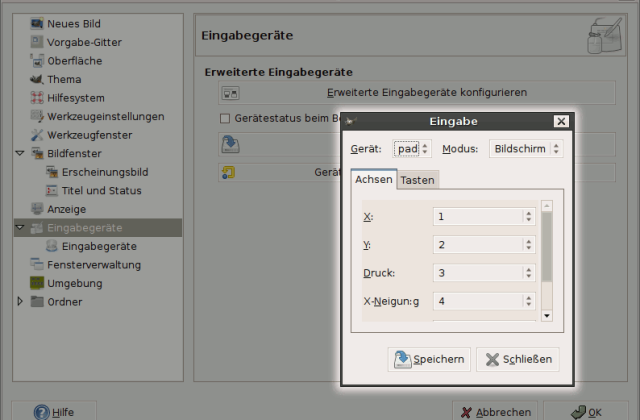The height and width of the screenshot is (420, 640).
Task: Click Speichern in the Eingabe dialog
Action: (429, 359)
